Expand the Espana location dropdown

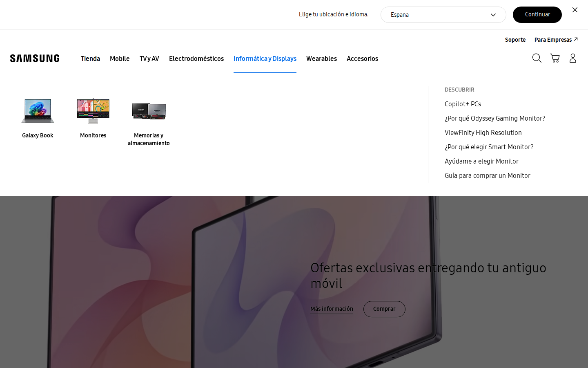click(x=443, y=15)
